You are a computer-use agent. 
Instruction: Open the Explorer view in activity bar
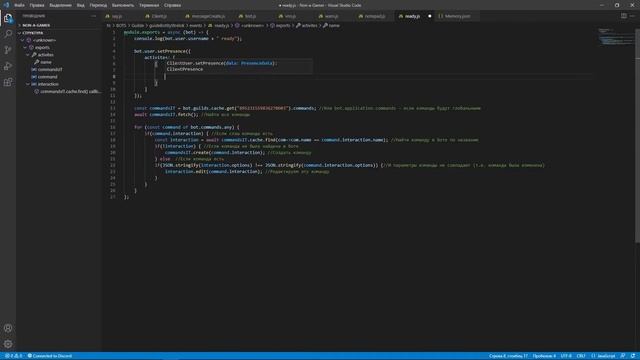(x=8, y=18)
